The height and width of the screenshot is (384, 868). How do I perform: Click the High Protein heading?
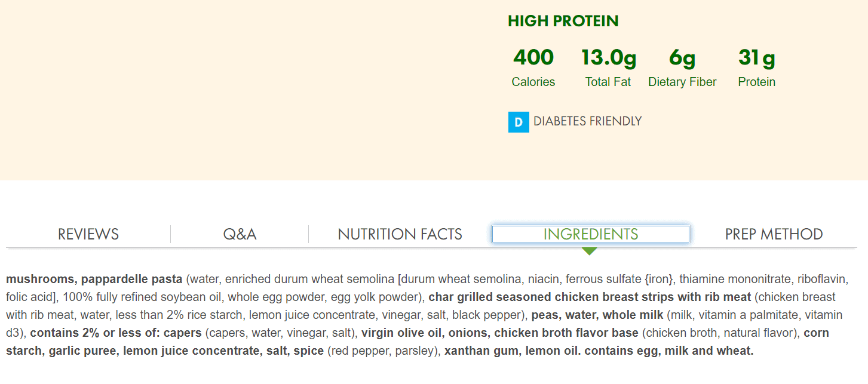click(x=563, y=21)
